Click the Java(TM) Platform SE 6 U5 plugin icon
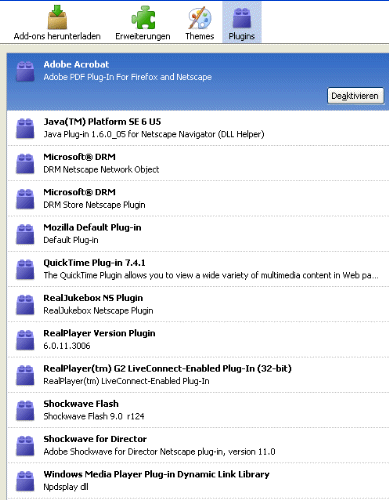389x500 pixels. click(x=25, y=128)
